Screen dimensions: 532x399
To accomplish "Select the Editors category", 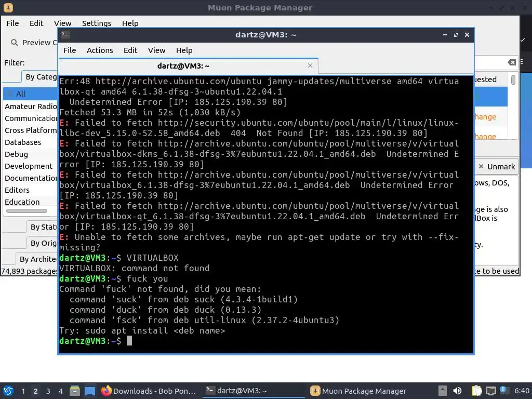I will click(x=31, y=190).
